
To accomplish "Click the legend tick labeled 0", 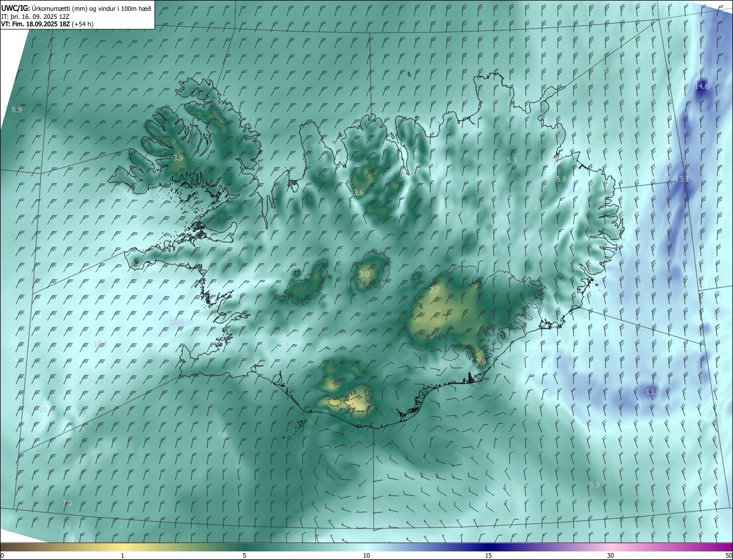I will pyautogui.click(x=2, y=555).
